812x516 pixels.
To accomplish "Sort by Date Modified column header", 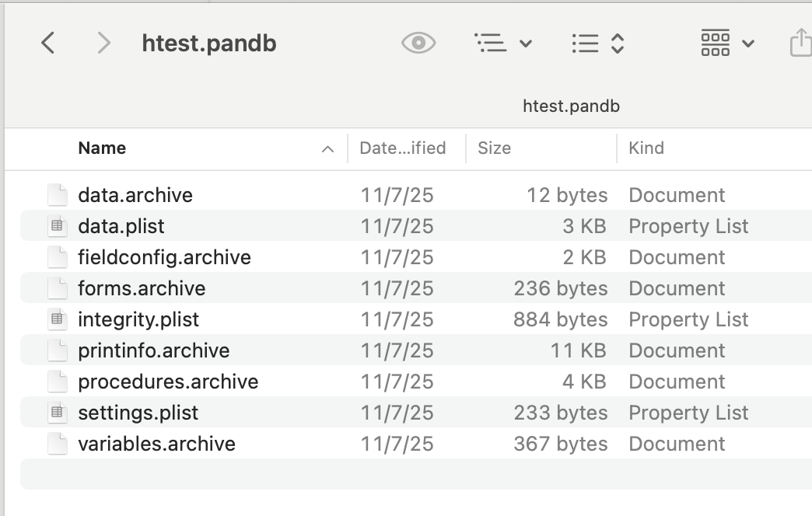I will (402, 148).
